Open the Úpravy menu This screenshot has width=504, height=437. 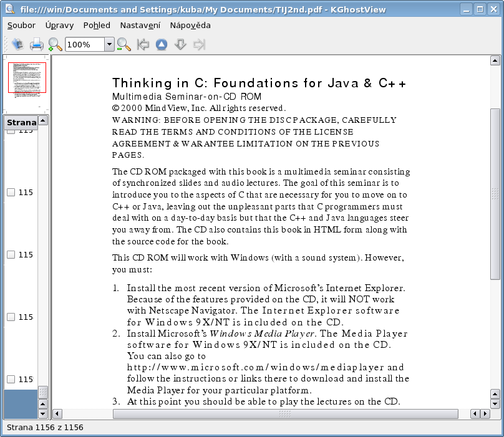pyautogui.click(x=59, y=26)
